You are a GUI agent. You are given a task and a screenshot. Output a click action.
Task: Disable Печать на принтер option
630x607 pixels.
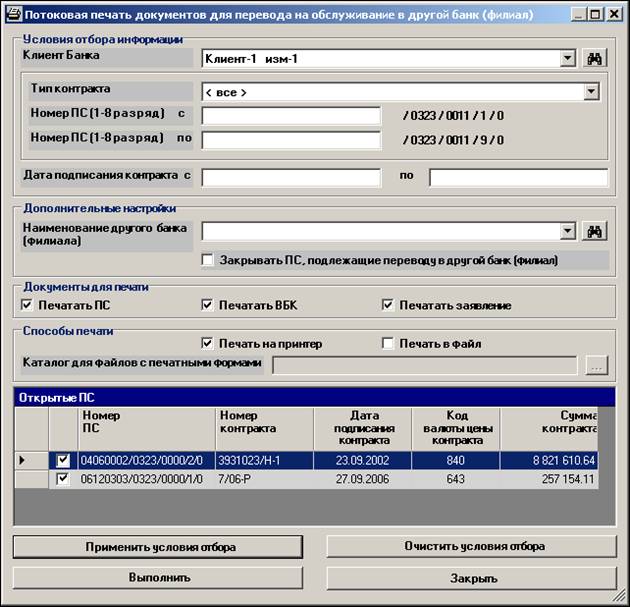(x=208, y=344)
